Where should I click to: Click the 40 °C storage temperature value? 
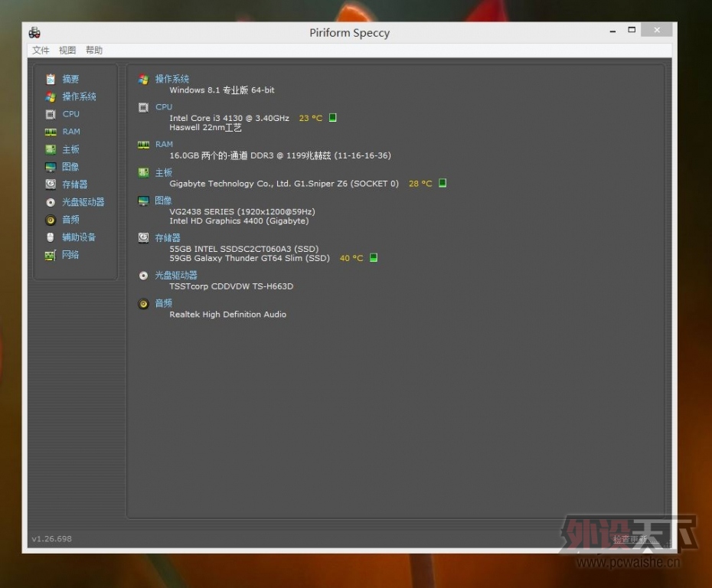tap(351, 258)
